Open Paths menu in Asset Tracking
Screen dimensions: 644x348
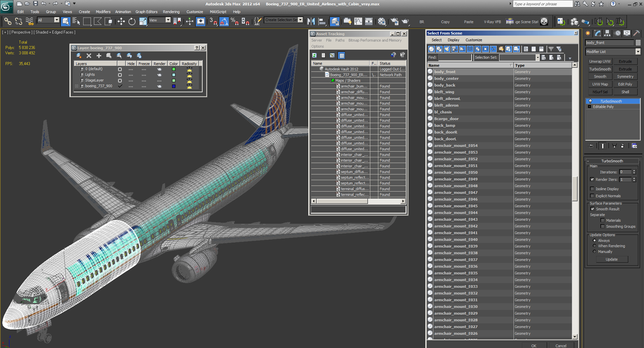pos(340,40)
